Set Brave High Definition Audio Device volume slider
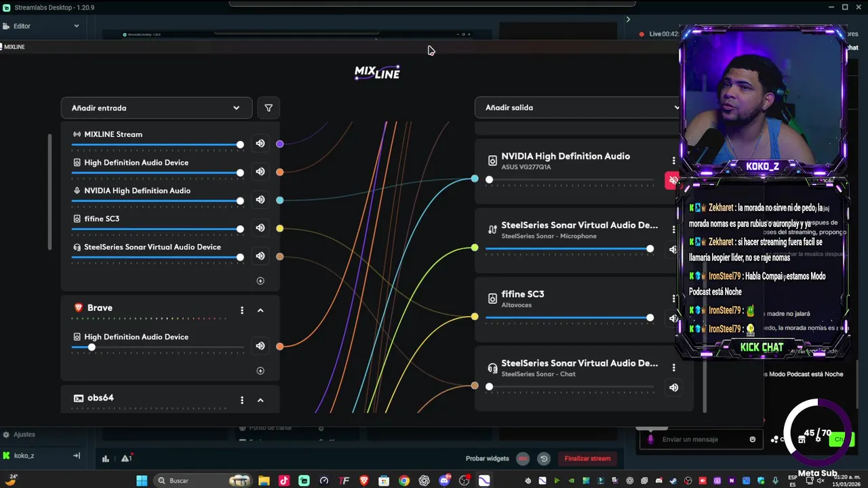This screenshot has width=868, height=488. (157, 347)
